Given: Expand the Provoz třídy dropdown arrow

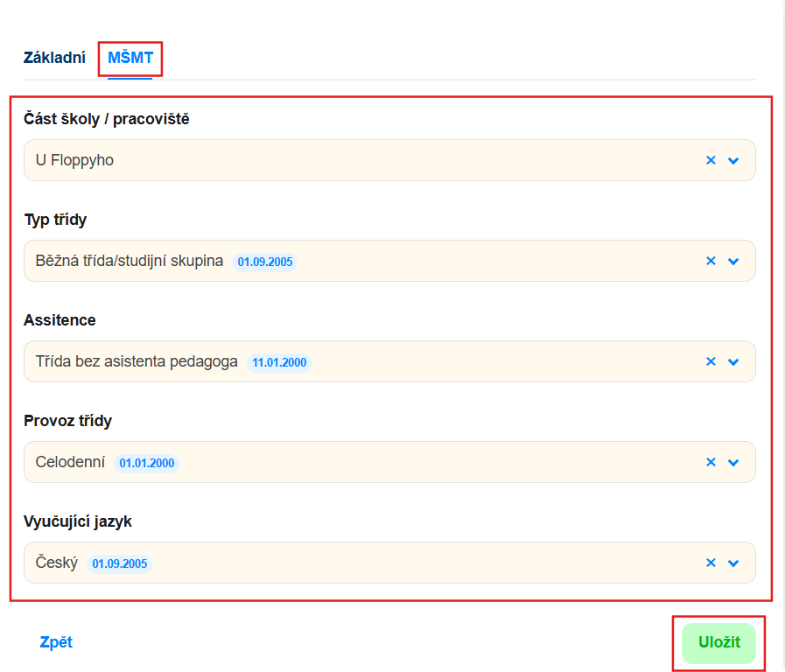Looking at the screenshot, I should [x=733, y=462].
